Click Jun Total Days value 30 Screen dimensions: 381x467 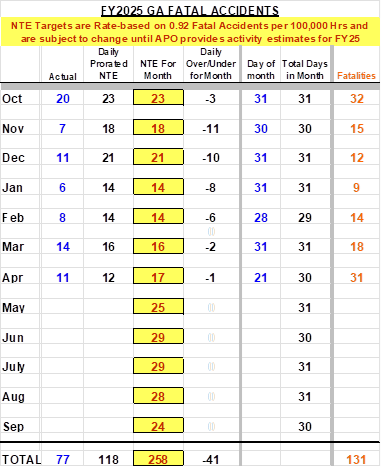(x=305, y=337)
